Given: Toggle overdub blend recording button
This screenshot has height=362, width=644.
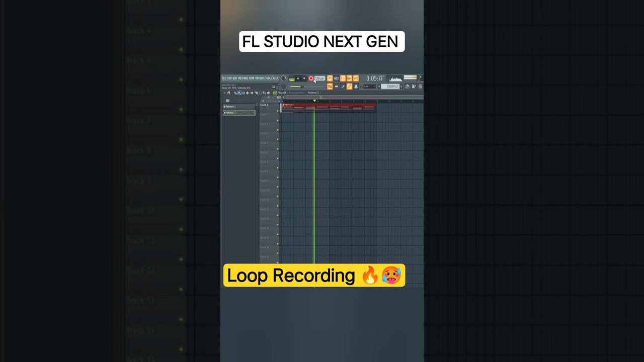Looking at the screenshot, I should pos(349,78).
